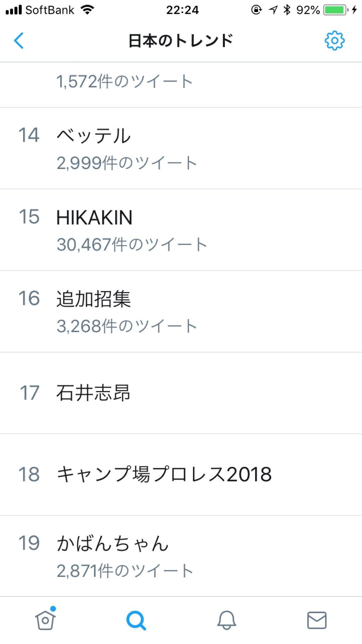Open the Messages envelope tab
362x644 pixels.
pos(317,620)
